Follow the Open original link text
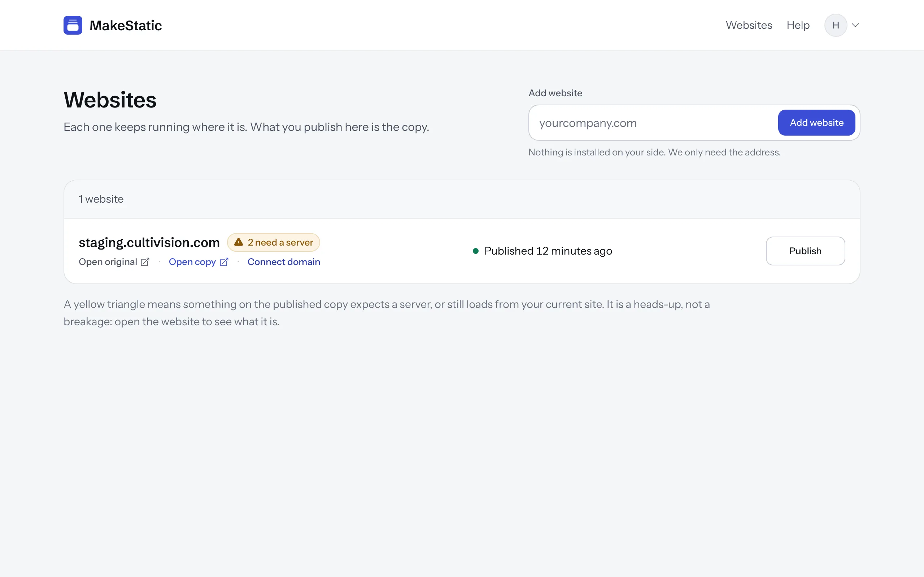The image size is (924, 577). click(x=108, y=262)
